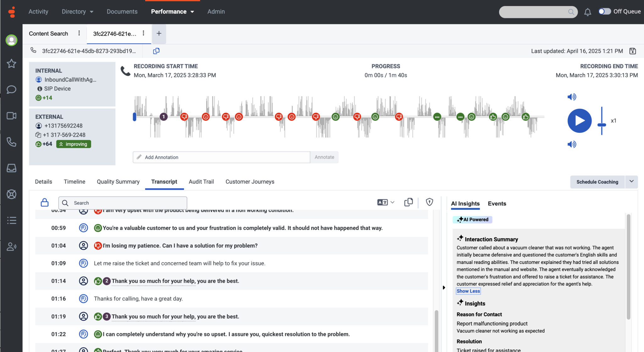Screen dimensions: 644x352
Task: Click the Annotate button
Action: pyautogui.click(x=324, y=157)
